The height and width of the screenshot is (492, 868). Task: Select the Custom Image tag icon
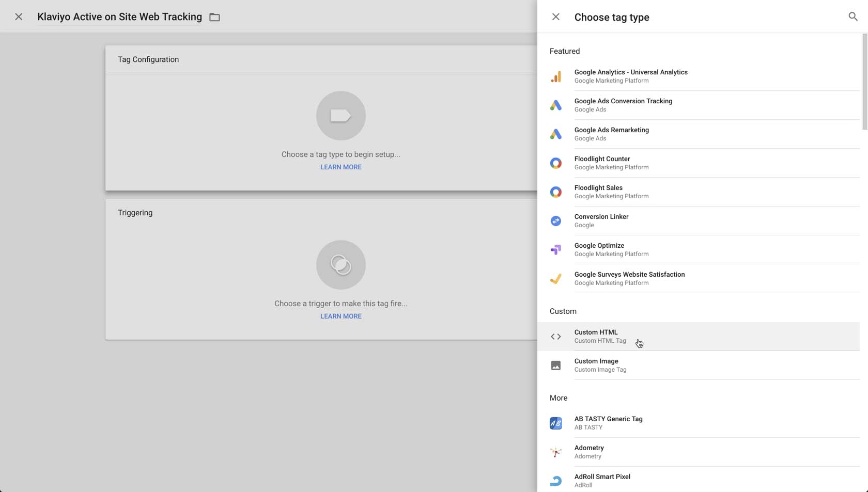(556, 365)
